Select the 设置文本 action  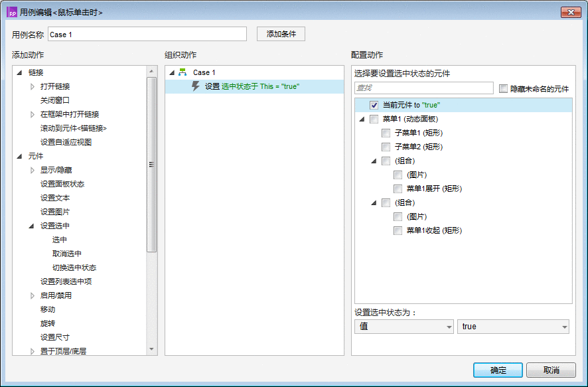(x=55, y=198)
